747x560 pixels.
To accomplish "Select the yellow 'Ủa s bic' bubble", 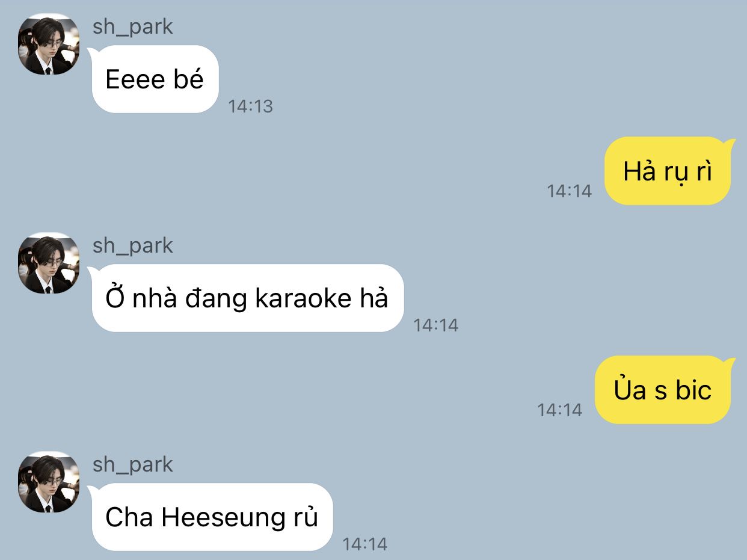I will click(663, 390).
